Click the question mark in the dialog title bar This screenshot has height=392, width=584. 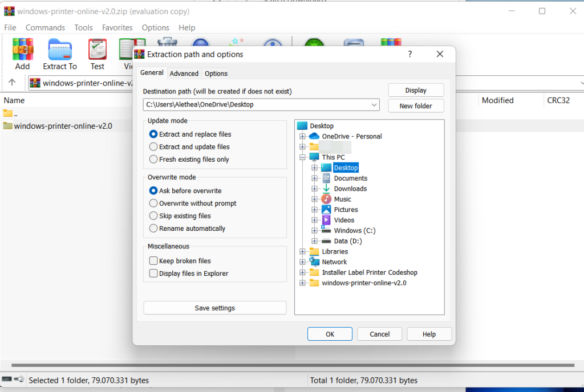tap(409, 54)
